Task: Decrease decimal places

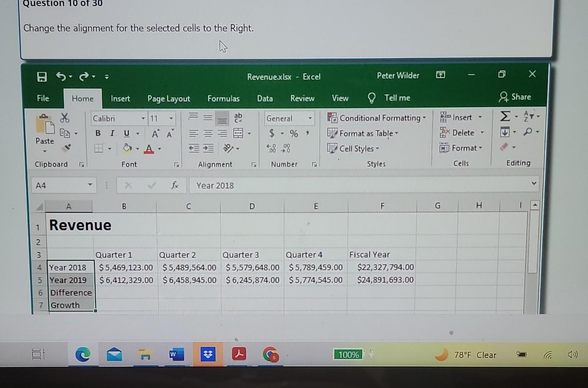Action: [286, 148]
